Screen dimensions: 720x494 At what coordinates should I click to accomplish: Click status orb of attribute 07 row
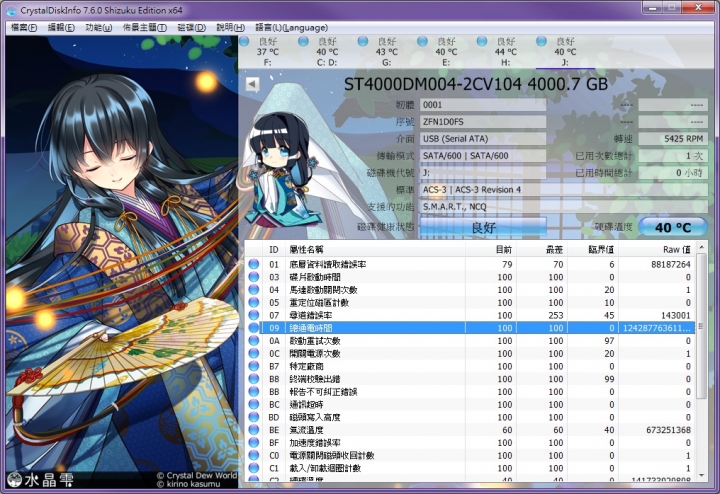253,315
